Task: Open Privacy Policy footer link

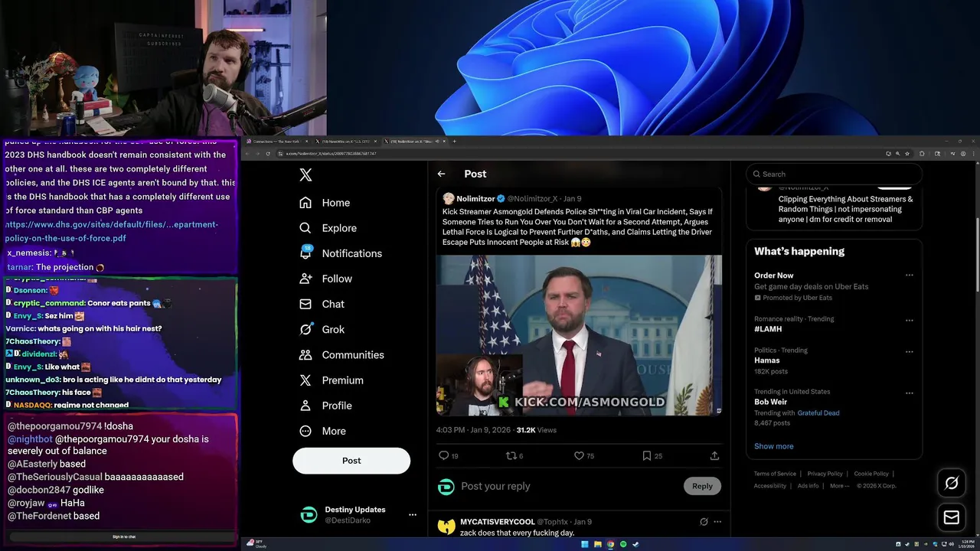Action: click(x=825, y=474)
